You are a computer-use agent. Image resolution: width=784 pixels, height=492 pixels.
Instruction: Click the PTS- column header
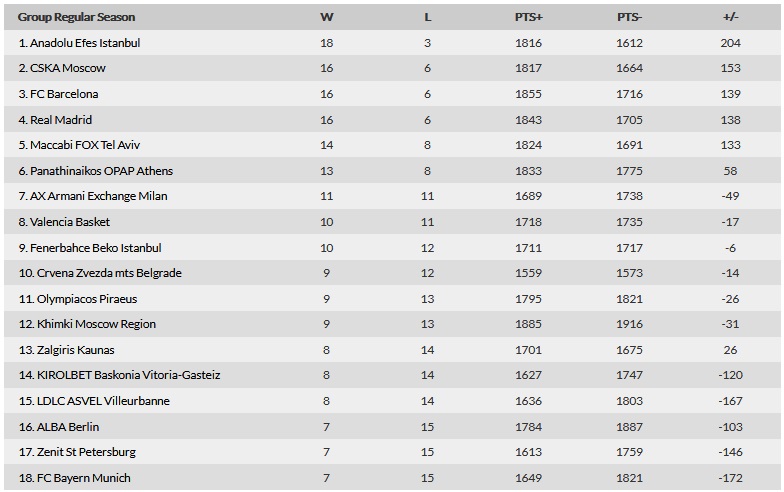coord(630,17)
